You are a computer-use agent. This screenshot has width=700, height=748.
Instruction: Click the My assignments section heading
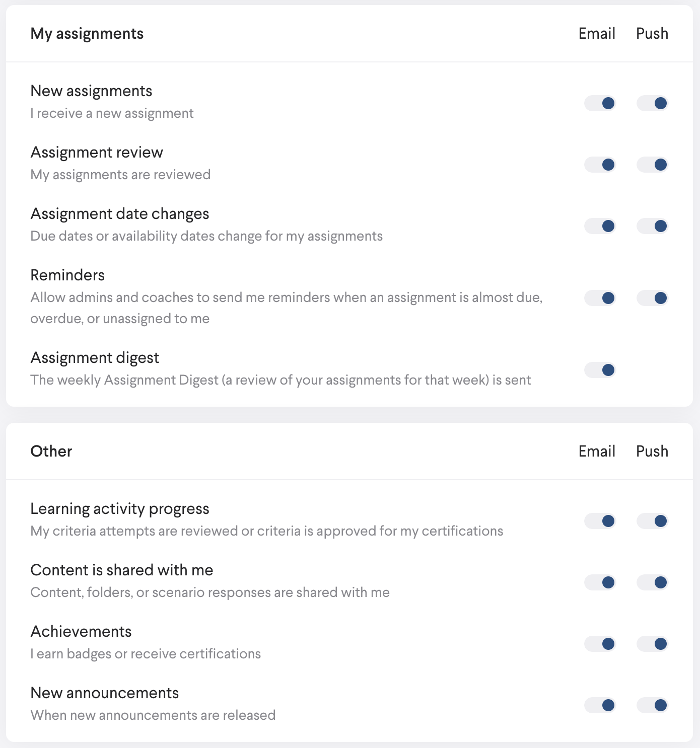87,34
